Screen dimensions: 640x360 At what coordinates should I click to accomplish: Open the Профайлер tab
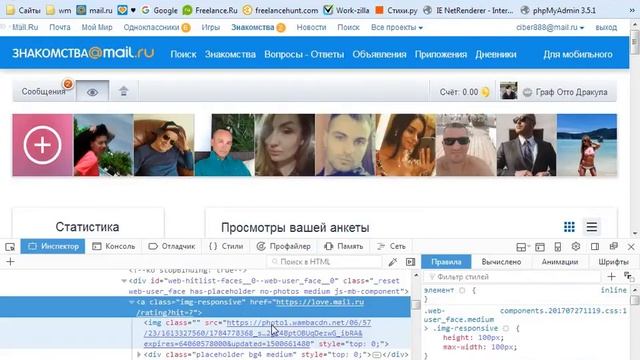(x=283, y=247)
